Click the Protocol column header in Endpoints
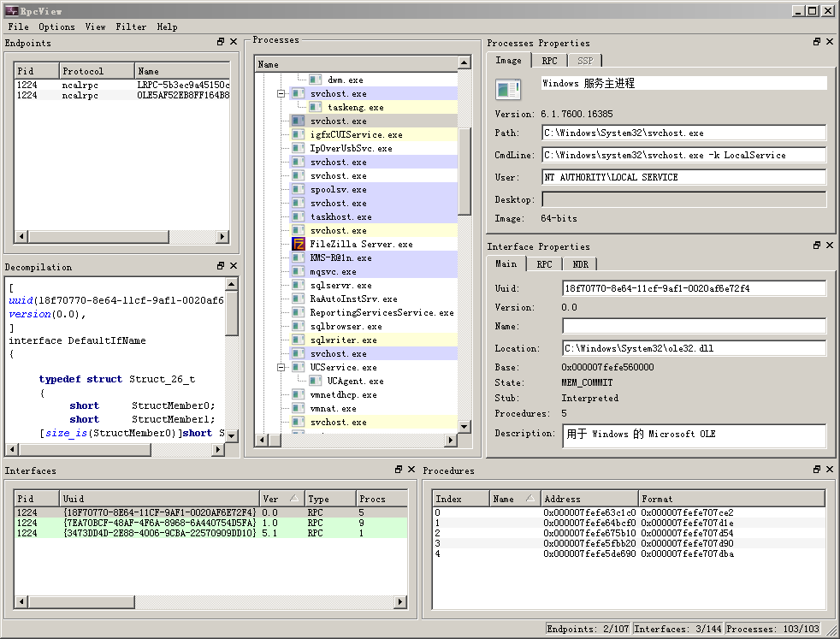The width and height of the screenshot is (840, 639). [x=97, y=71]
